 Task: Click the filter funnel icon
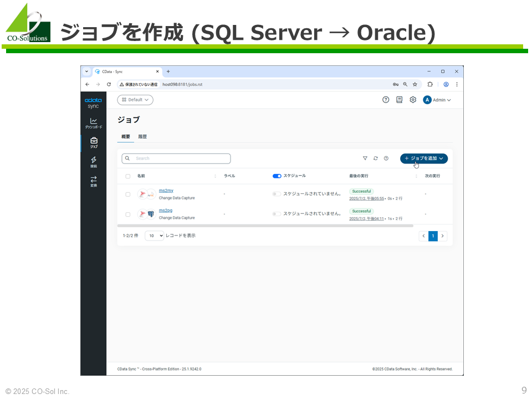click(365, 158)
